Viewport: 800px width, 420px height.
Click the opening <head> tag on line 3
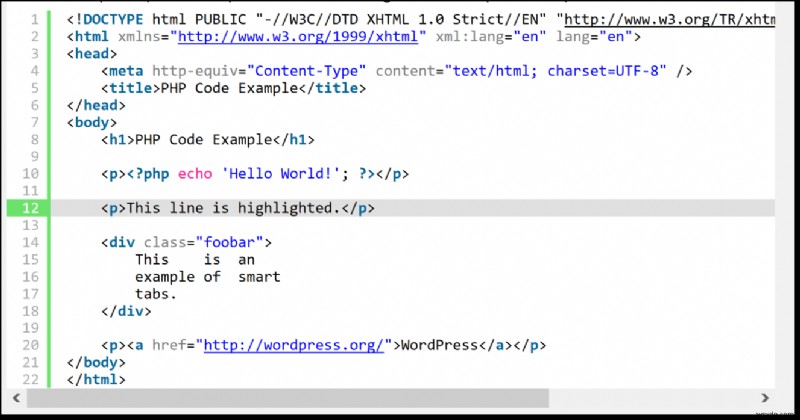(92, 54)
